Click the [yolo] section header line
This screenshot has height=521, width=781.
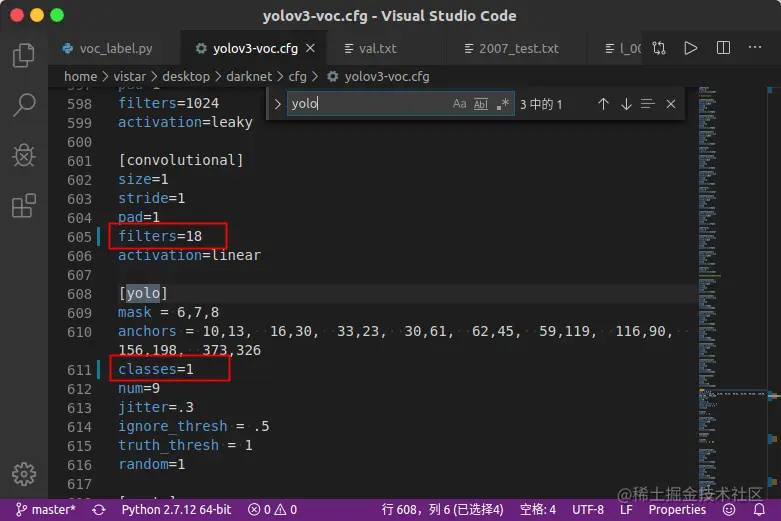pos(143,293)
